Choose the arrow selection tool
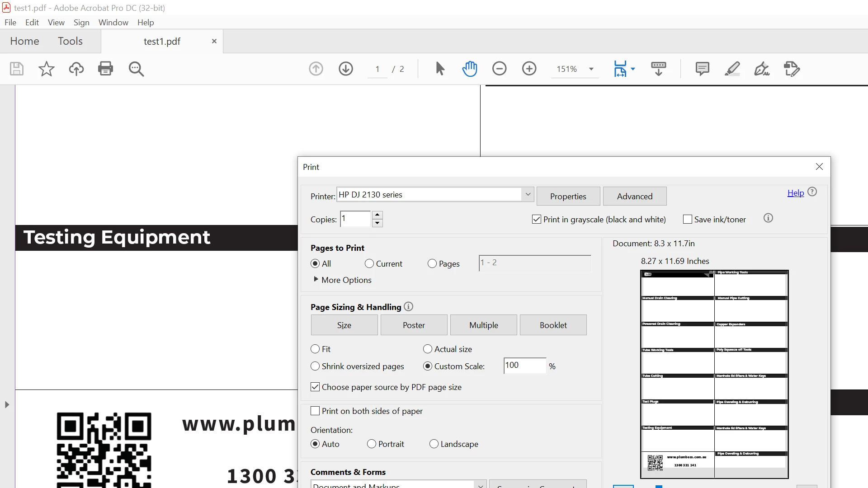The width and height of the screenshot is (868, 488). click(x=440, y=69)
